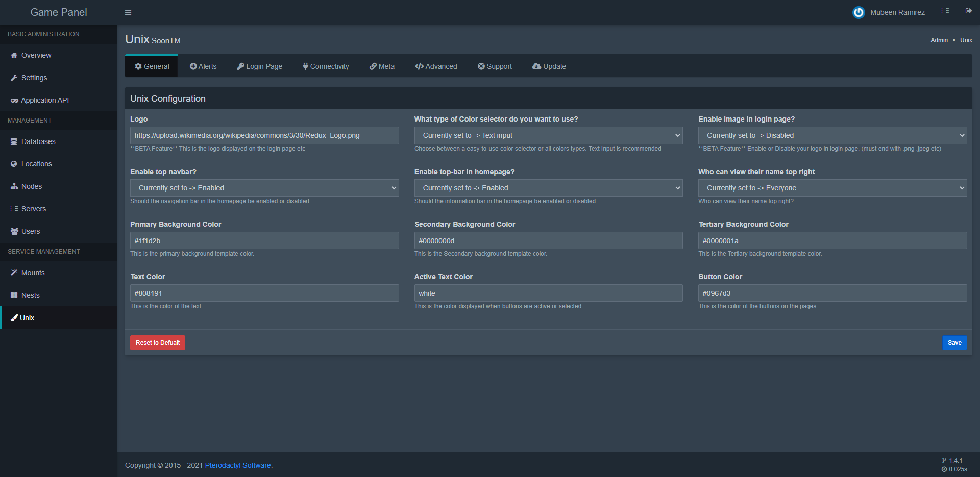This screenshot has height=477, width=980.
Task: Click the Pterodactyl Software link
Action: [238, 465]
